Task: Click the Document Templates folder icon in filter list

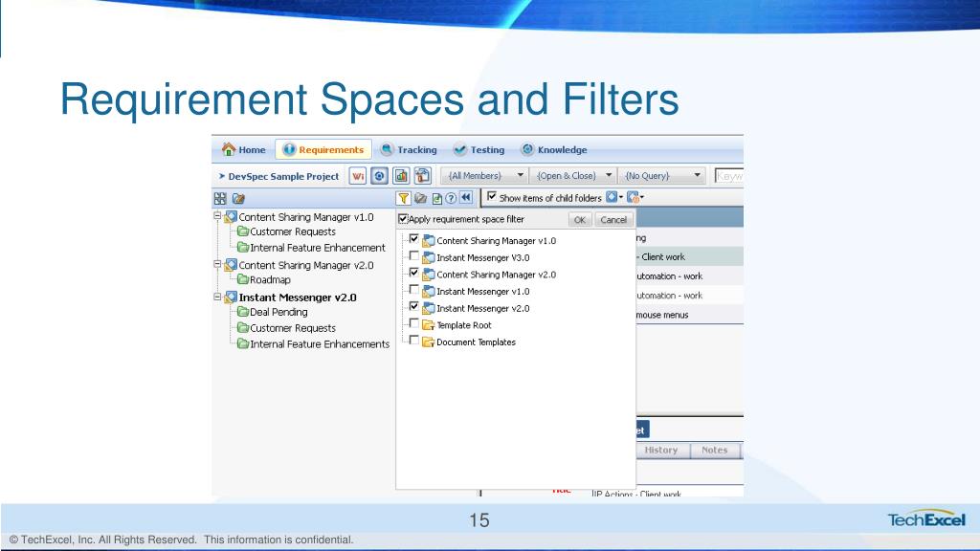Action: (x=428, y=342)
